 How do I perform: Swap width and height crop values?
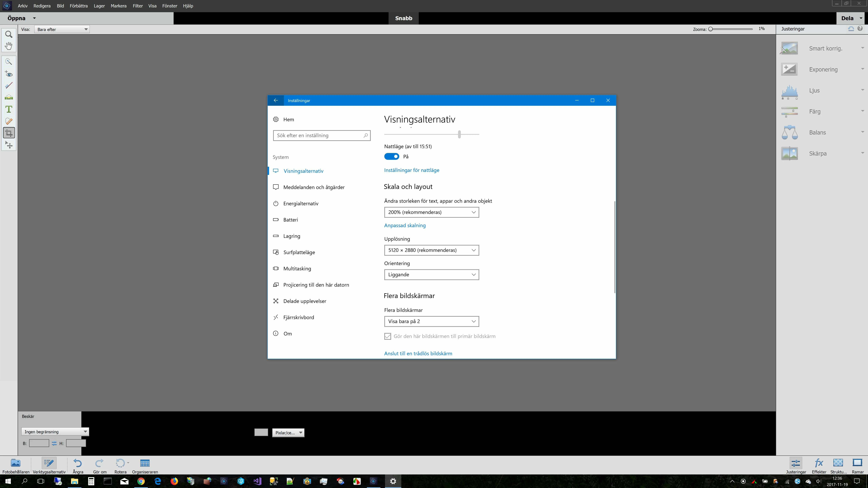click(x=54, y=443)
